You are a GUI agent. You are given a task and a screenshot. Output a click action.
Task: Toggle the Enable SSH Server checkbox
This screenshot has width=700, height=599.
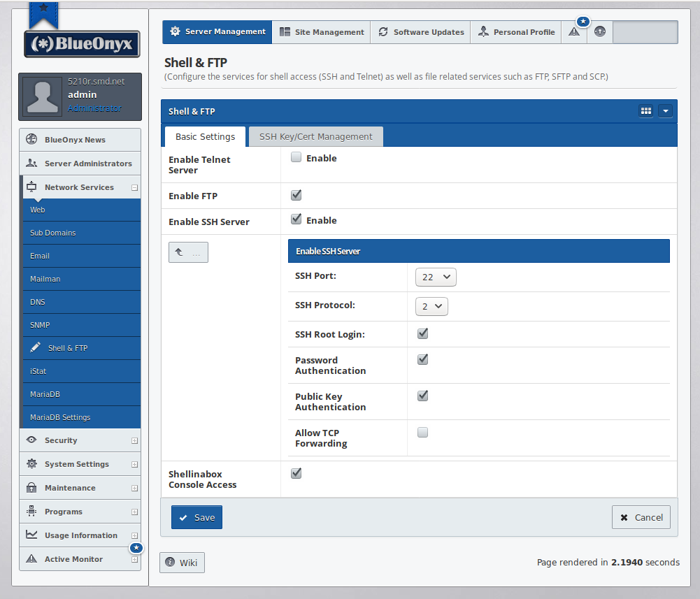(296, 219)
